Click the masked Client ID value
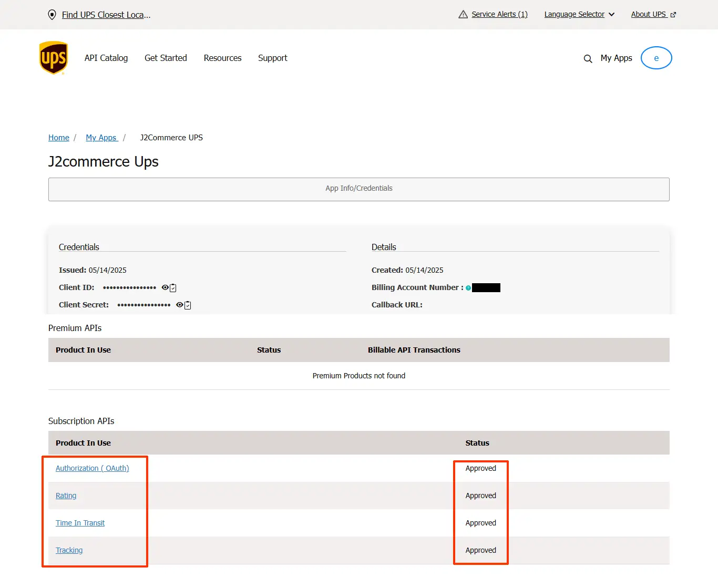The height and width of the screenshot is (588, 718). [129, 287]
